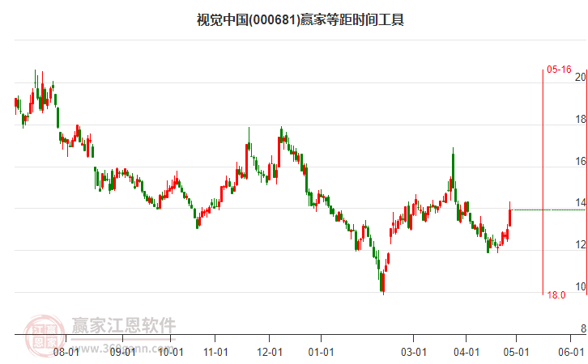Image resolution: width=588 pixels, height=364 pixels.
Task: Select the 11-01 date label
Action: tap(215, 353)
